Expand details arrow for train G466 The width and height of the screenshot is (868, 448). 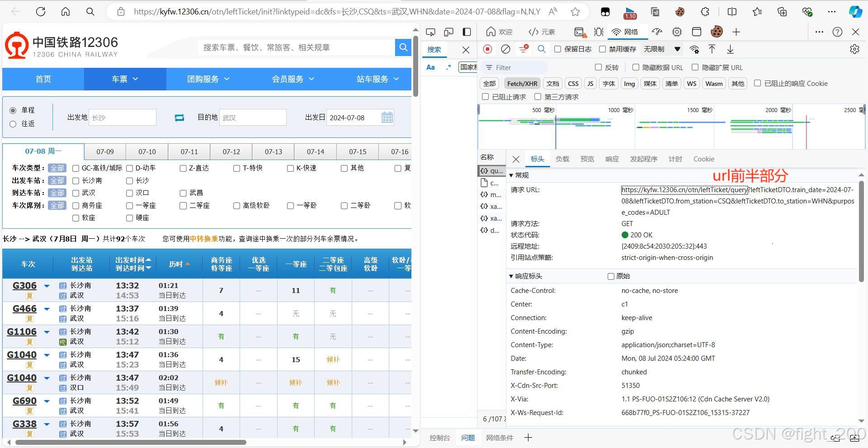coord(47,309)
